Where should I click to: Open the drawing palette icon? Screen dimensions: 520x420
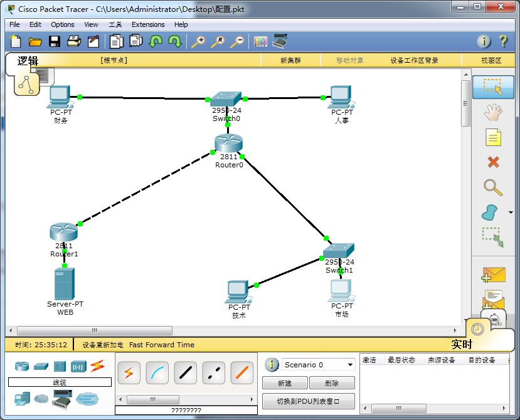[x=260, y=42]
